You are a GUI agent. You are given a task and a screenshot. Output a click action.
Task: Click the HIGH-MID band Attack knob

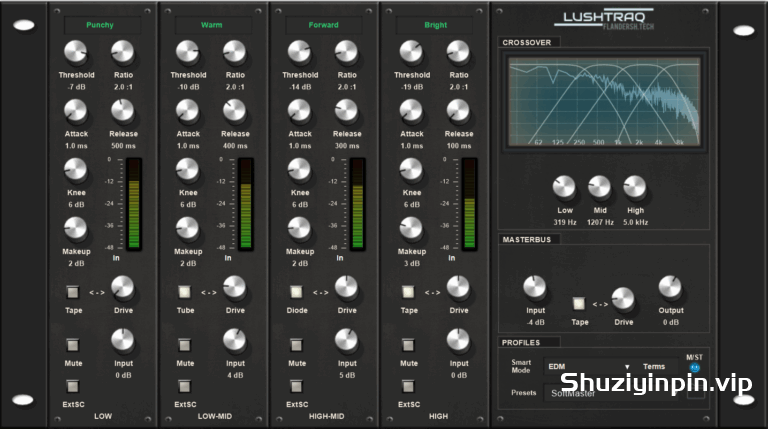click(x=299, y=111)
